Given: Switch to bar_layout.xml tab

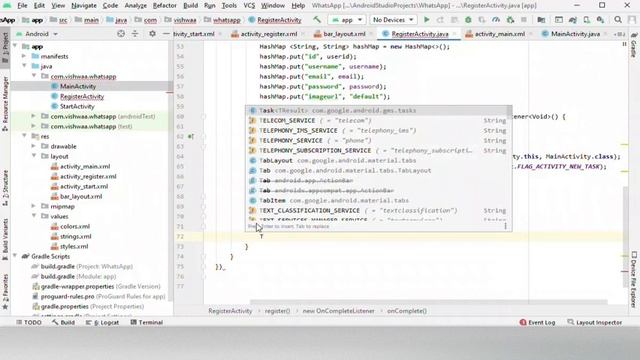Looking at the screenshot, I should click(344, 34).
